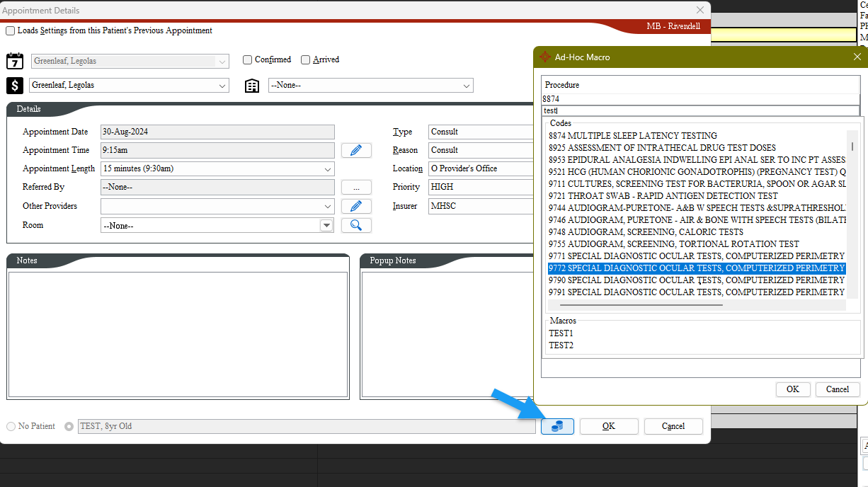Select the No Patient radio button
868x487 pixels.
click(x=11, y=426)
